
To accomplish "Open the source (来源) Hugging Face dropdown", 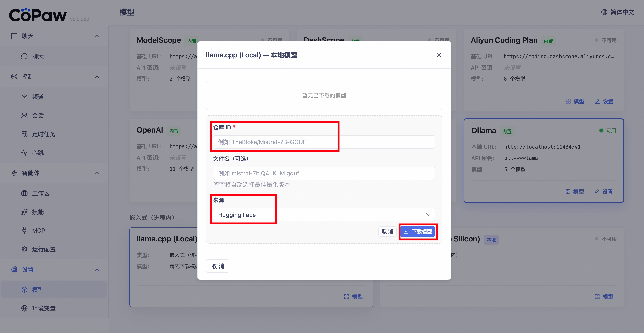I will pos(324,215).
